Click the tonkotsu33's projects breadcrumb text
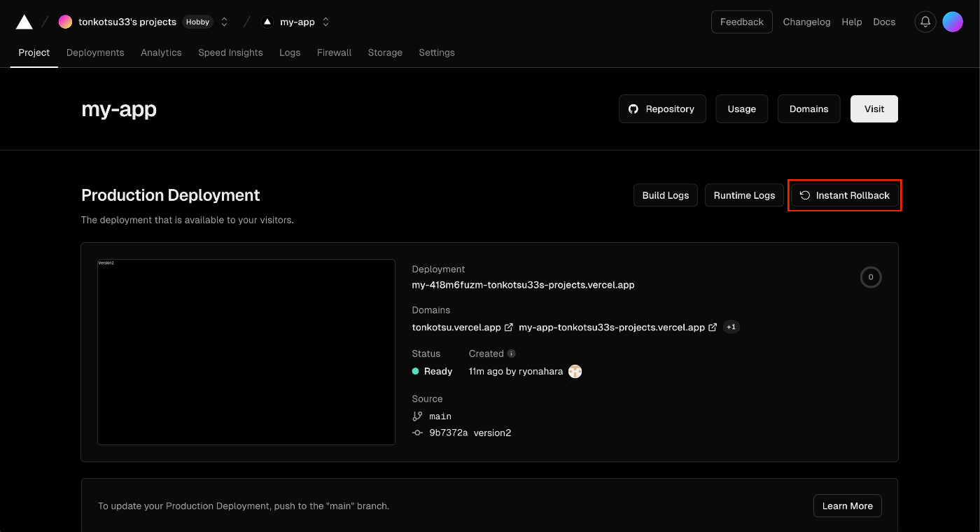The width and height of the screenshot is (980, 532). 127,22
